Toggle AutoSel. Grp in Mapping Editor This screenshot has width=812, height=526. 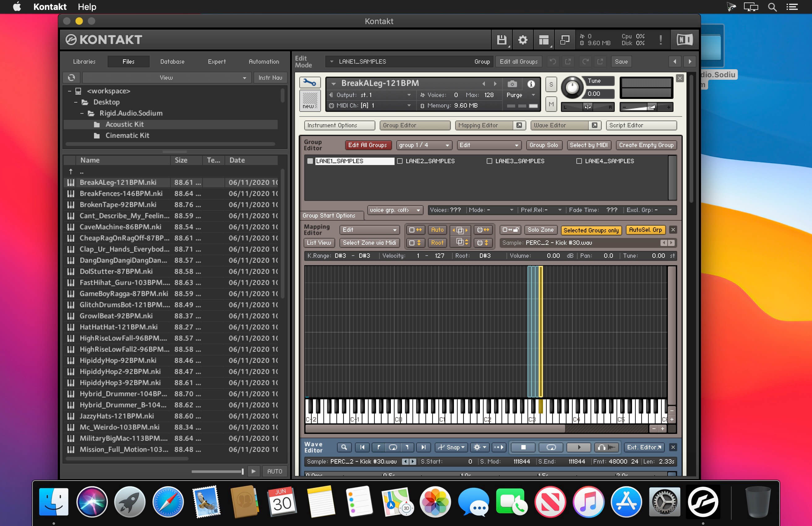coord(645,230)
